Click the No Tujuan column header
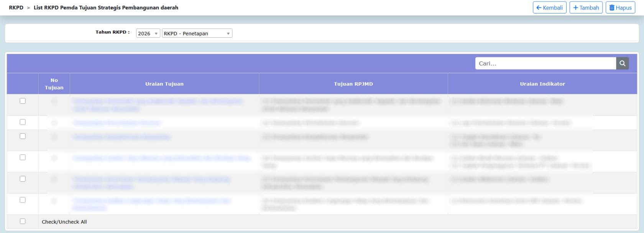Viewport: 644px width, 233px height. click(54, 84)
